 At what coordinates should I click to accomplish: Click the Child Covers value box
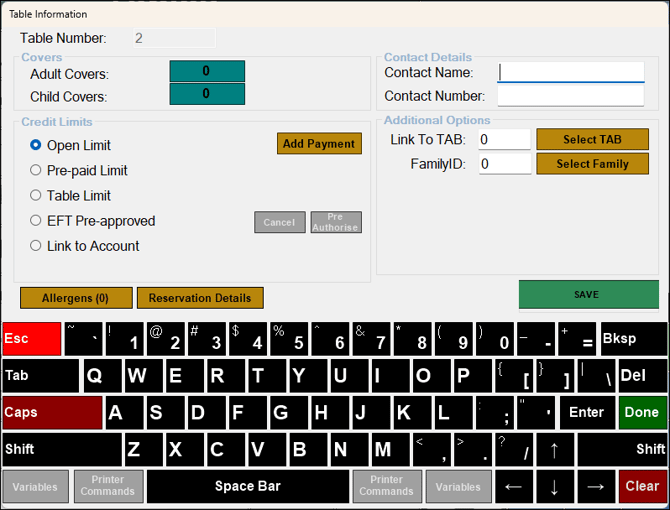tap(207, 94)
